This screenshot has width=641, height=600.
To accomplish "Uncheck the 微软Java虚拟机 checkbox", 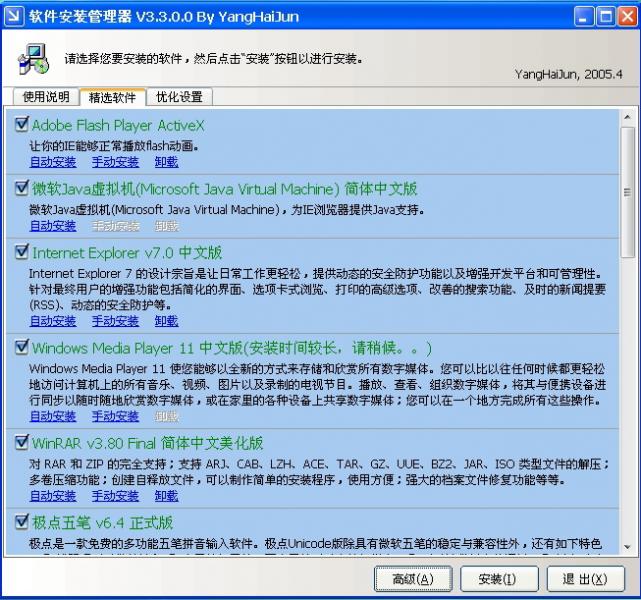I will [x=21, y=188].
